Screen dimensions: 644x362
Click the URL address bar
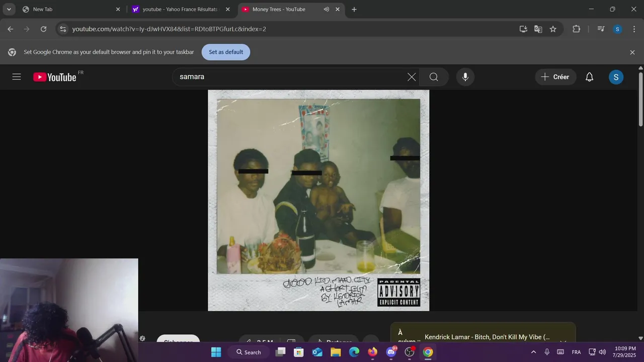pos(292,29)
